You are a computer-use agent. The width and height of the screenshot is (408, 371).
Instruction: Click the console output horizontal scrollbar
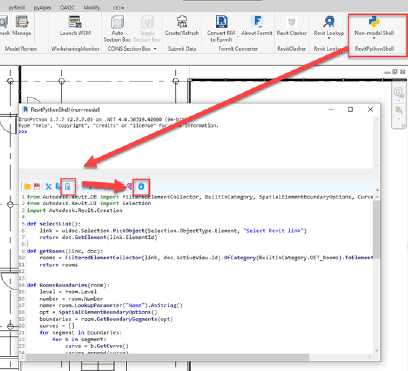(196, 172)
